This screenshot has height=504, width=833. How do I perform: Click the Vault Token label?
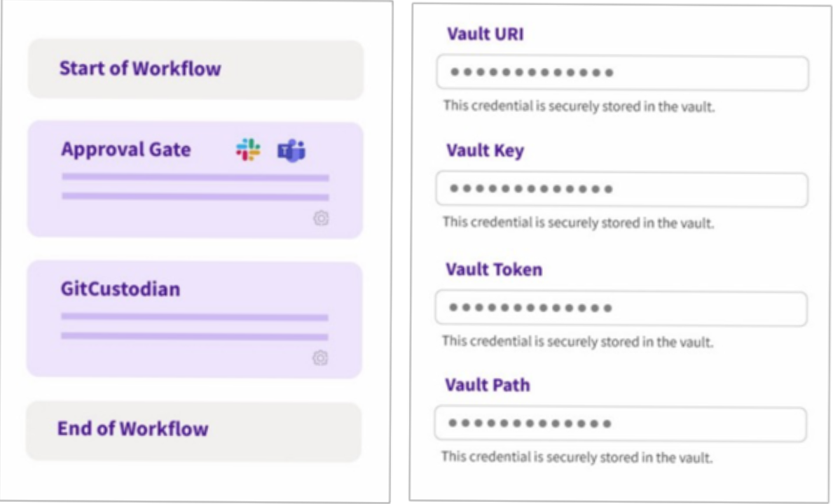pyautogui.click(x=494, y=269)
